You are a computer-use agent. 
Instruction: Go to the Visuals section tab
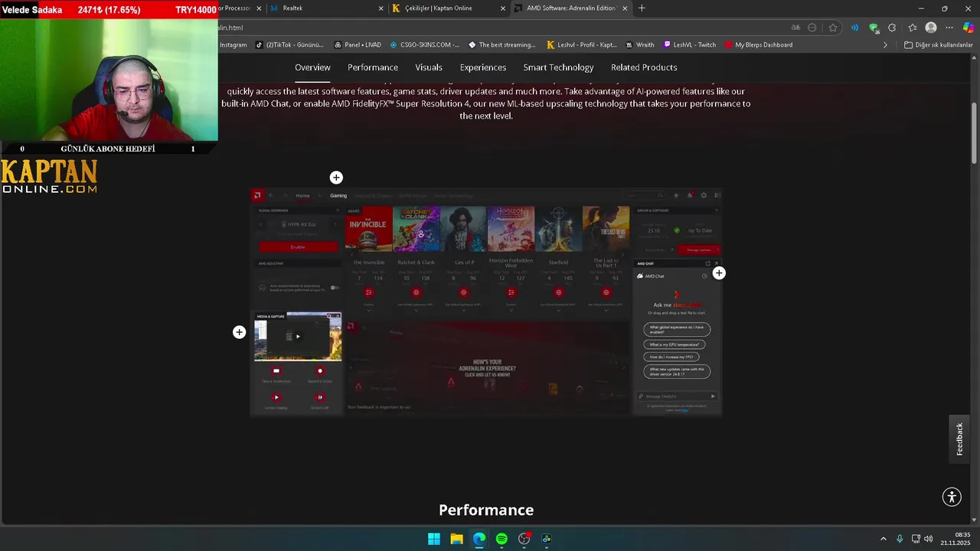429,67
